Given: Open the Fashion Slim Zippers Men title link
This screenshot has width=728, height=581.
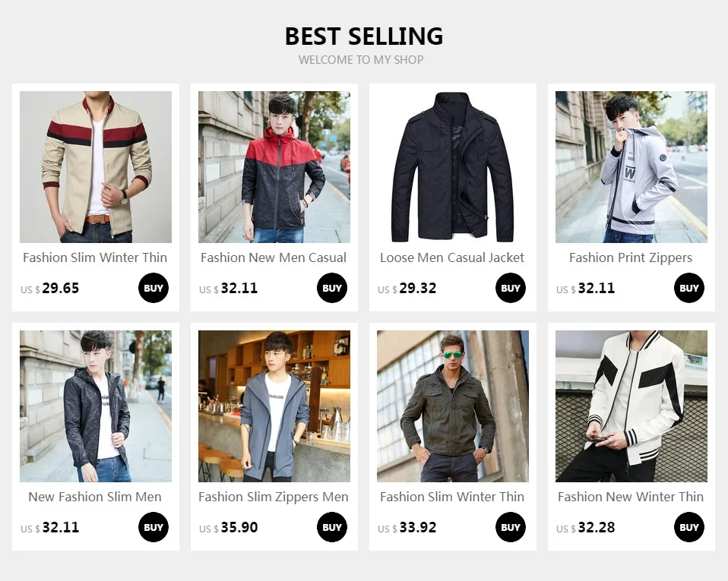Looking at the screenshot, I should point(274,497).
